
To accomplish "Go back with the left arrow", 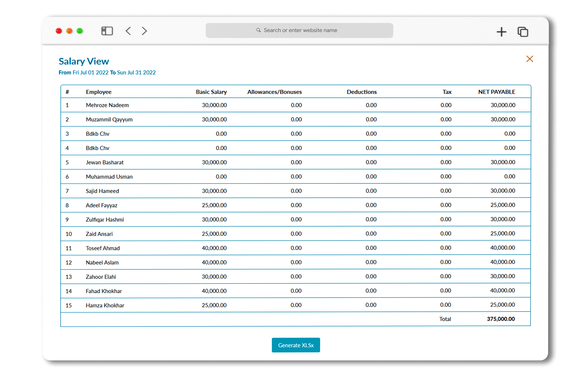I will 128,31.
